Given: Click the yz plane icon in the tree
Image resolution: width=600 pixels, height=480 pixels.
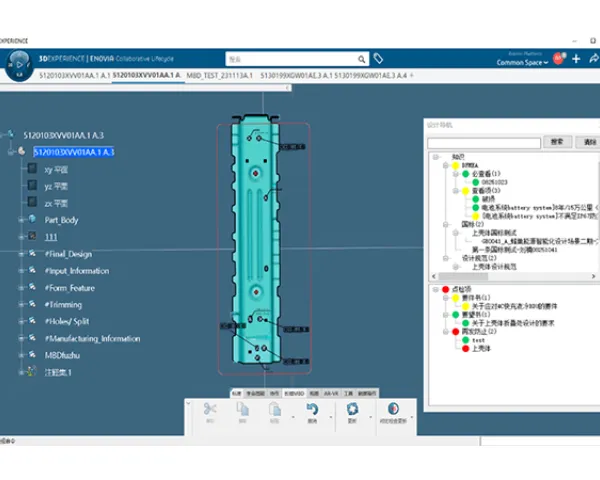Looking at the screenshot, I should tap(32, 185).
